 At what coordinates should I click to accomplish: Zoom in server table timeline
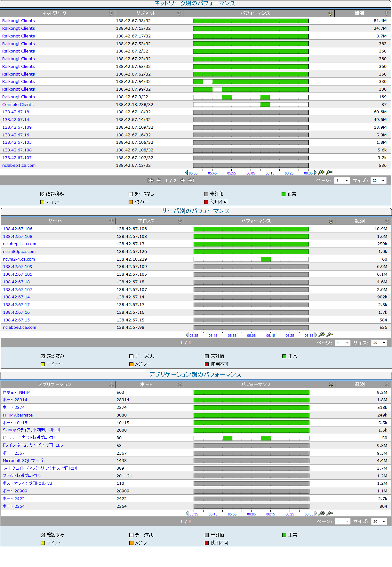[x=322, y=335]
